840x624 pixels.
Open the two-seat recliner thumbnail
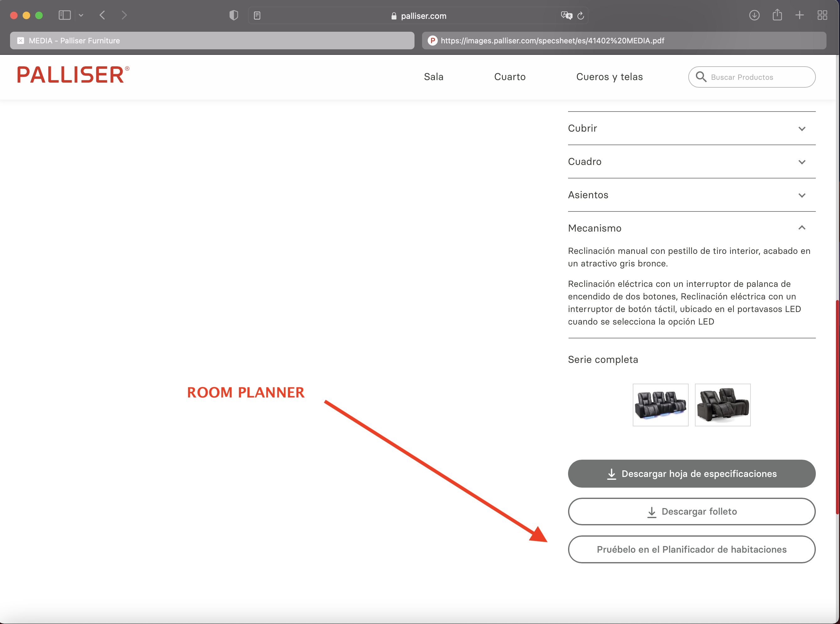click(723, 405)
